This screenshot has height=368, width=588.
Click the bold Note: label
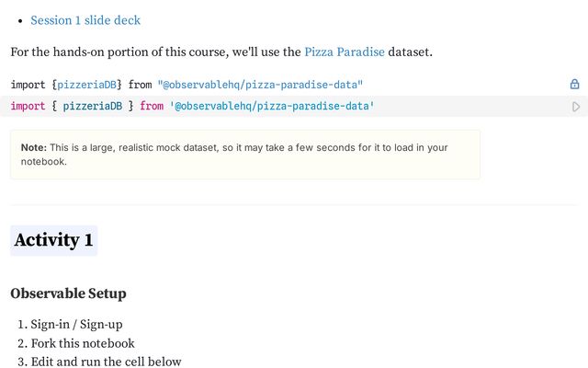pyautogui.click(x=34, y=147)
